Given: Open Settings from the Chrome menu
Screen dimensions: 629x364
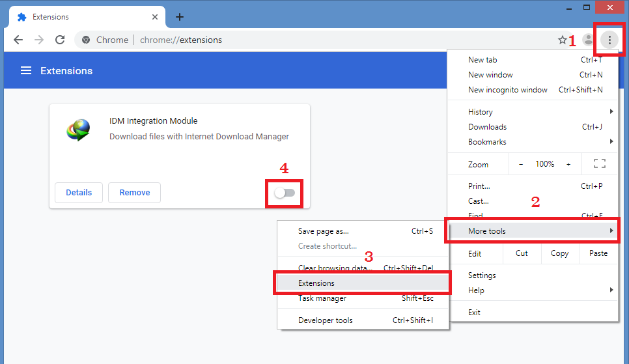Looking at the screenshot, I should tap(533, 275).
